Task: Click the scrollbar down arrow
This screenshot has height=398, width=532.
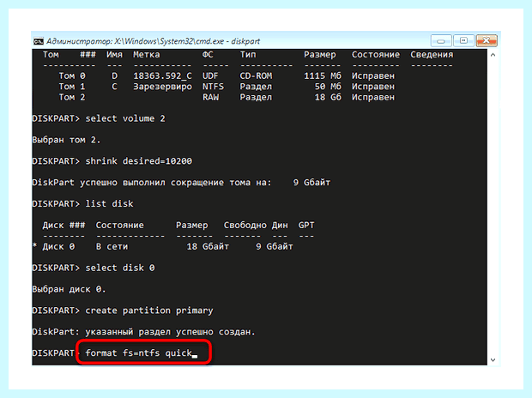Action: coord(493,360)
